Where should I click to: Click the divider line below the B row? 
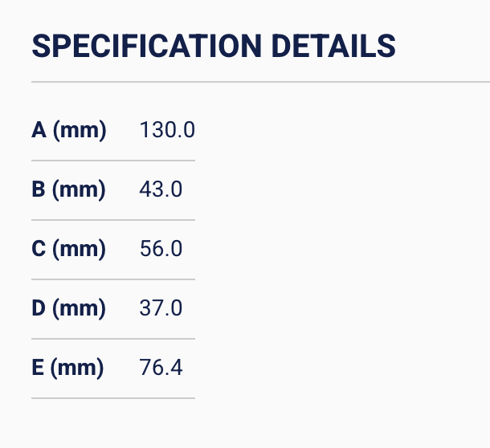tap(113, 220)
